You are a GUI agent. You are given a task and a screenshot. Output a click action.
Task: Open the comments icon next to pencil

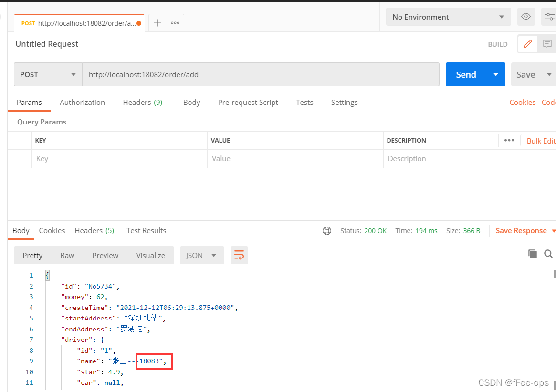coord(547,44)
